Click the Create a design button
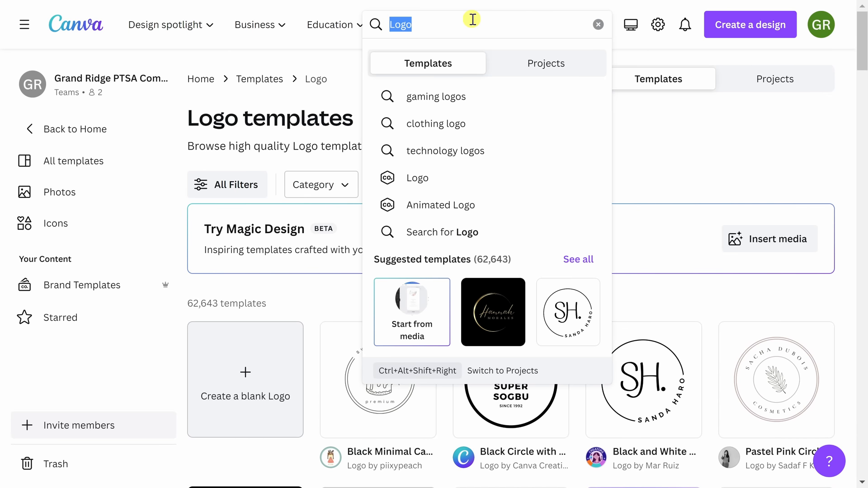 coord(750,24)
